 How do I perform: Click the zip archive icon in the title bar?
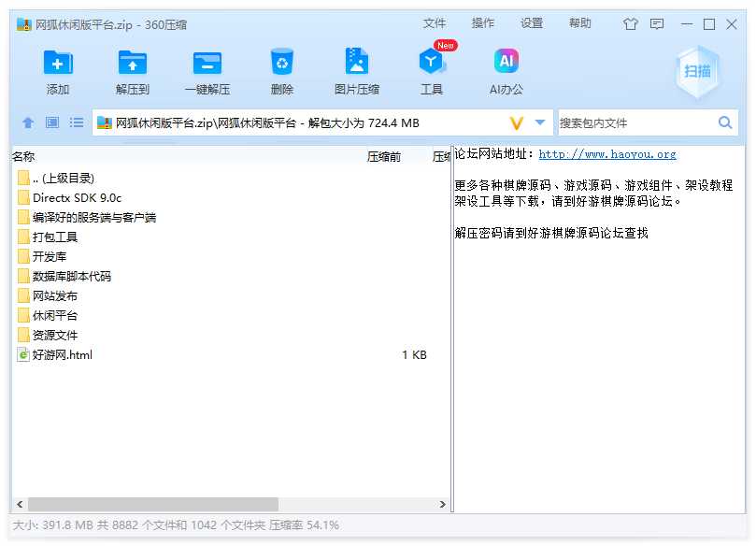tap(23, 24)
